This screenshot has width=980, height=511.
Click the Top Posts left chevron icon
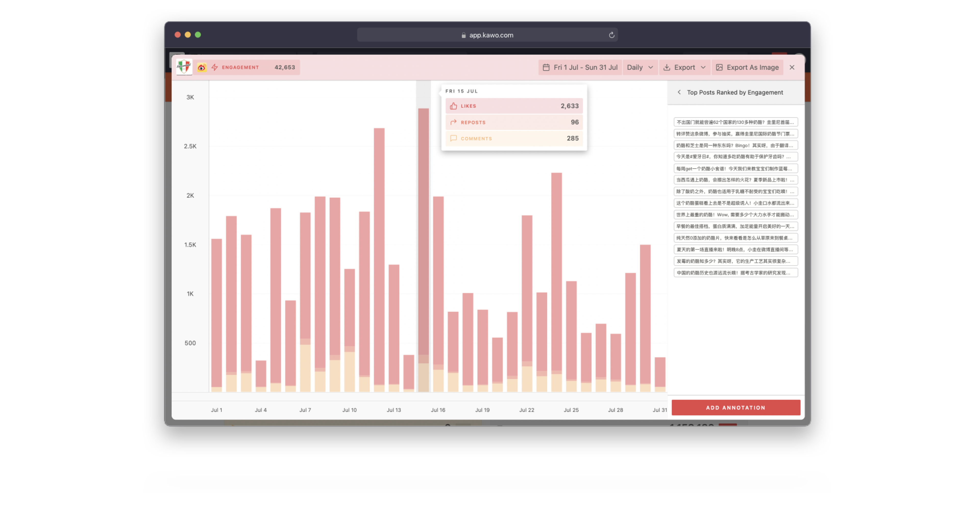[679, 92]
